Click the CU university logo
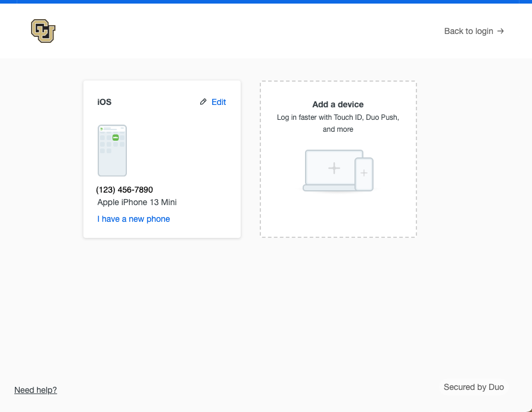This screenshot has height=412, width=532. [43, 31]
